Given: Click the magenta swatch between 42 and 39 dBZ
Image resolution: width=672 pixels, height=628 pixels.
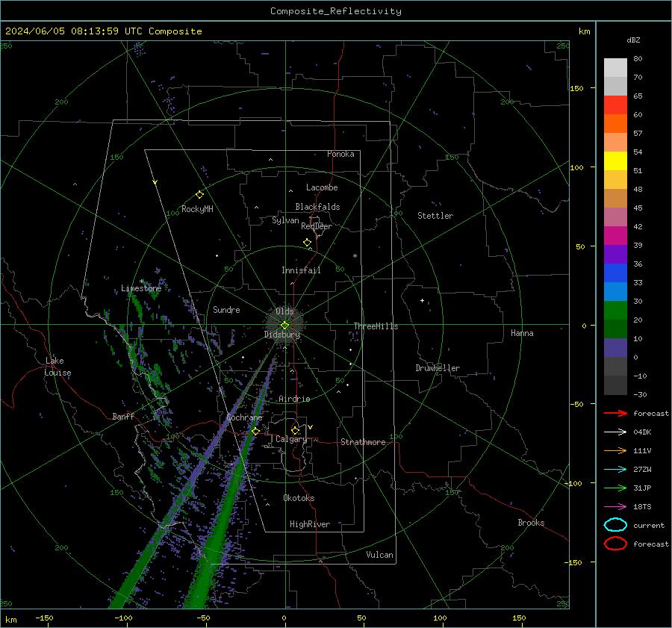Looking at the screenshot, I should (x=615, y=236).
